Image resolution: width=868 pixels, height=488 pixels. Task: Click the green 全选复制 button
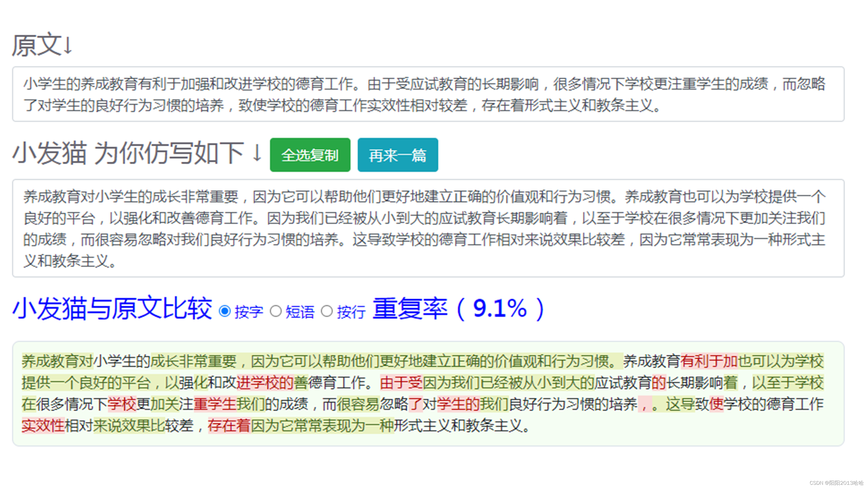[310, 155]
